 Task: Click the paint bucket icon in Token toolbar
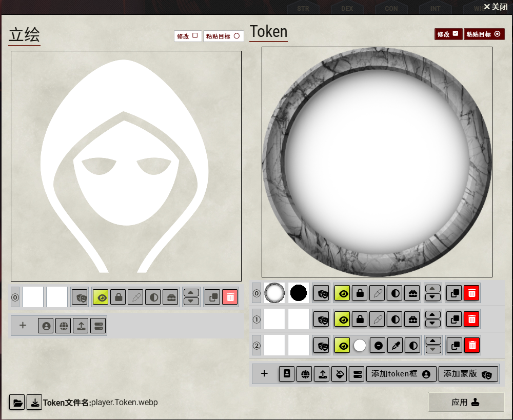(339, 374)
